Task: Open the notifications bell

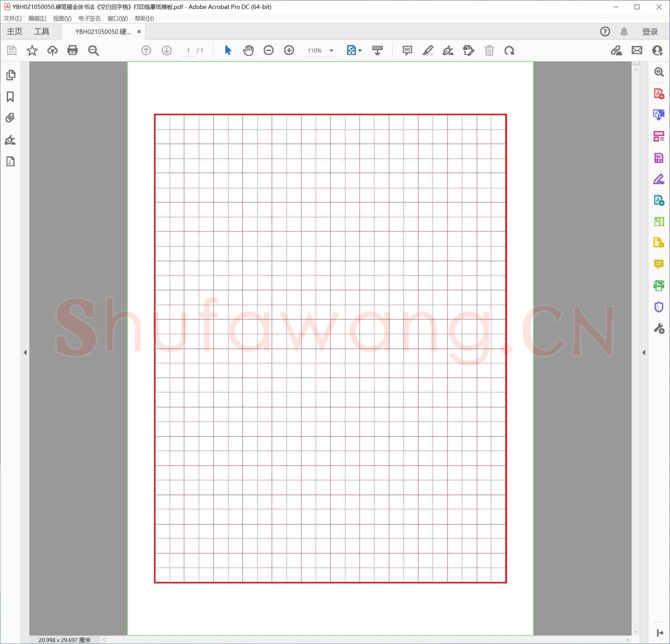Action: (x=624, y=32)
